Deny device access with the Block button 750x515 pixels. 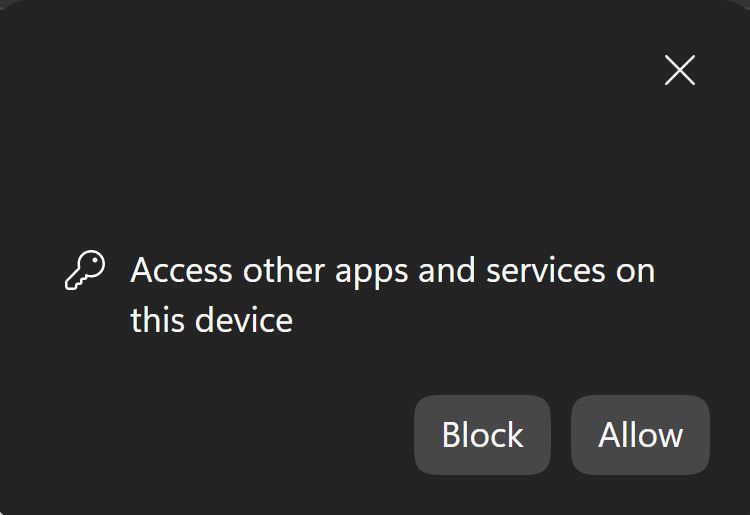(482, 435)
